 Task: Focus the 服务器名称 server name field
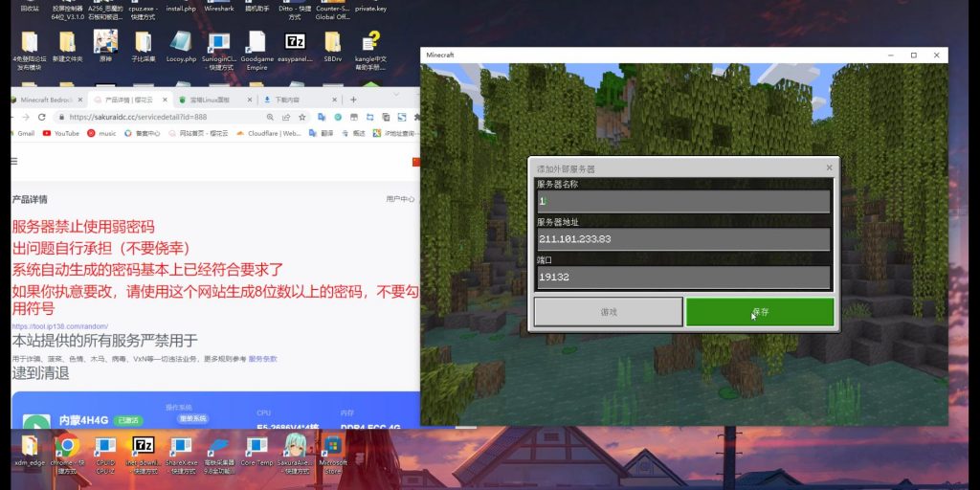point(683,201)
